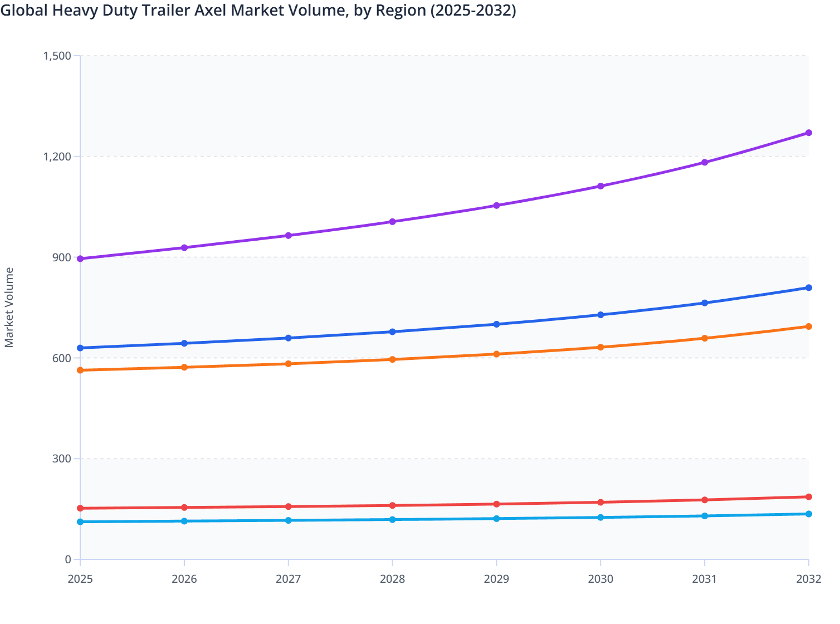Image resolution: width=840 pixels, height=624 pixels.
Task: Click the light blue line's 2029 data point
Action: (496, 519)
